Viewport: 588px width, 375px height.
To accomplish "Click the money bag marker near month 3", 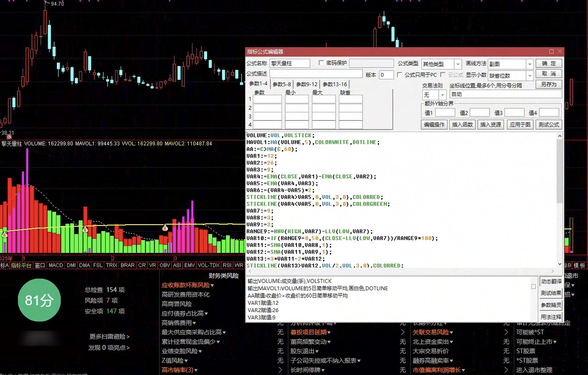I will pos(165,228).
